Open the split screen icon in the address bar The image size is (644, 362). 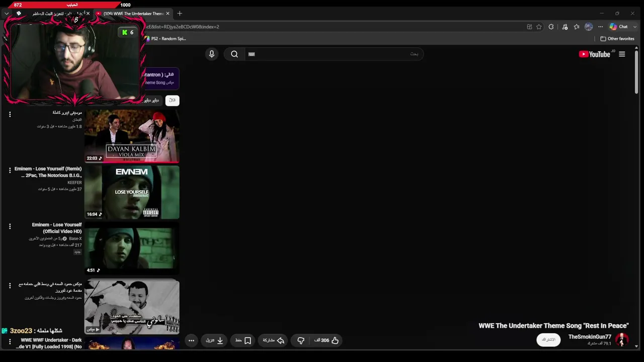pyautogui.click(x=529, y=27)
